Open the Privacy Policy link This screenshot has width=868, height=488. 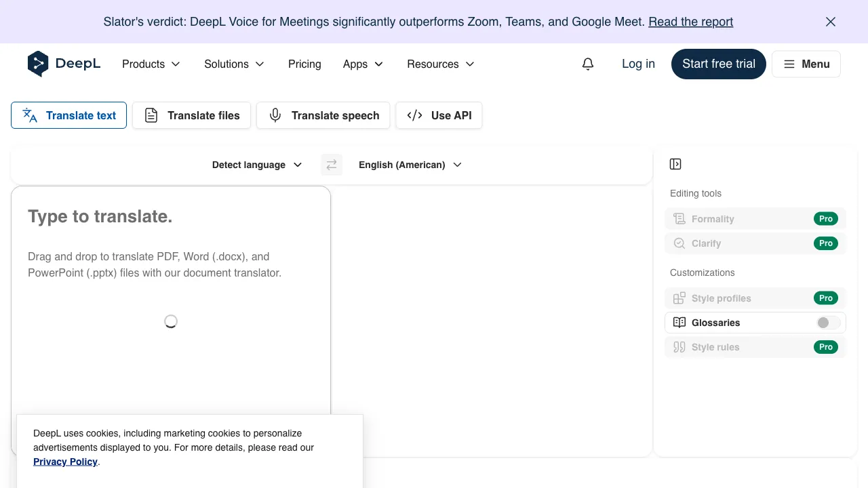click(x=65, y=462)
